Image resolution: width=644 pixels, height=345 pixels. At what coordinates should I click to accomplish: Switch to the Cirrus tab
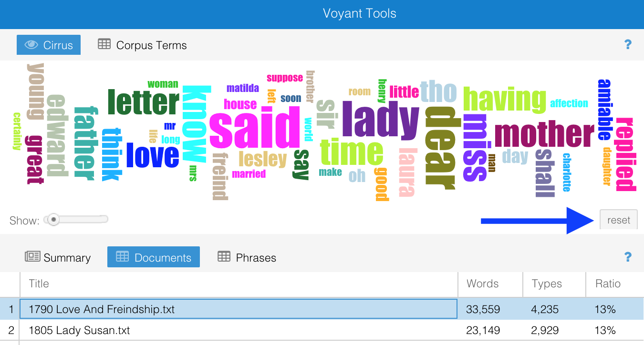pyautogui.click(x=49, y=45)
